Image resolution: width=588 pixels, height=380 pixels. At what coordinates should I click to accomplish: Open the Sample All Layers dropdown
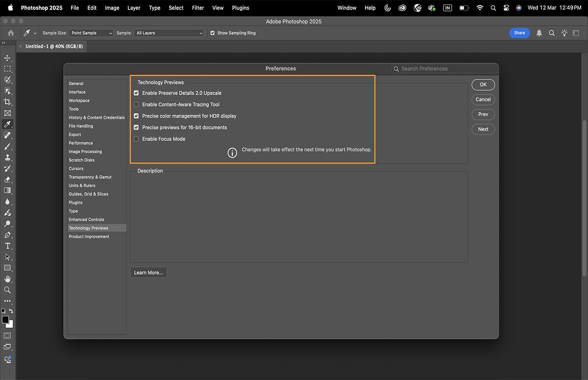click(169, 33)
